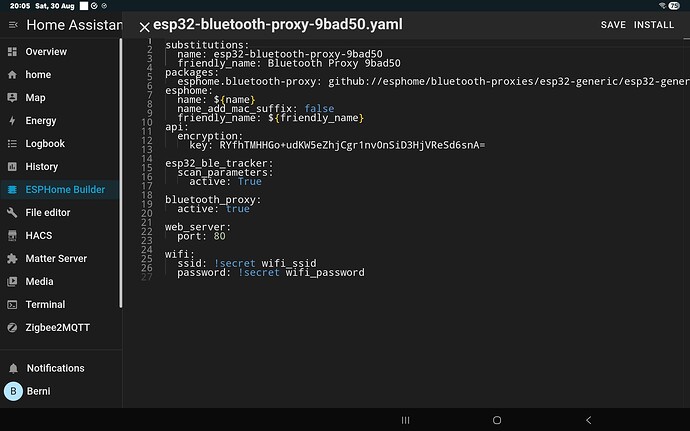The image size is (690, 431).
Task: Click the 'port: 80' line
Action: (201, 236)
